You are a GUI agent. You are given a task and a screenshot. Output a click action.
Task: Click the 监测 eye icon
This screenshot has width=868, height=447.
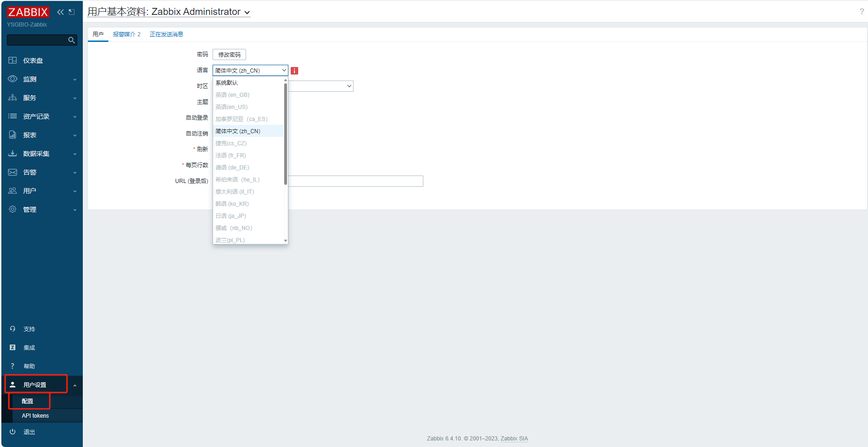tap(13, 79)
